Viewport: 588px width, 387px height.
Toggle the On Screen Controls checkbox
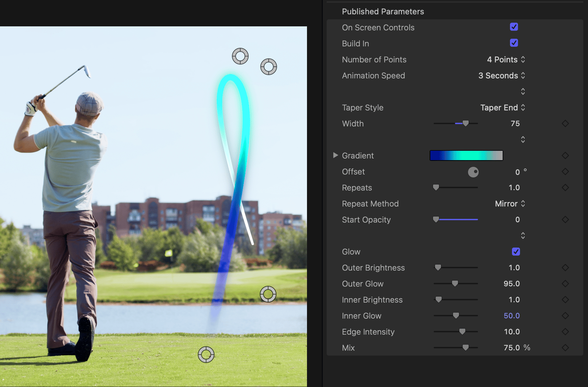(x=514, y=27)
